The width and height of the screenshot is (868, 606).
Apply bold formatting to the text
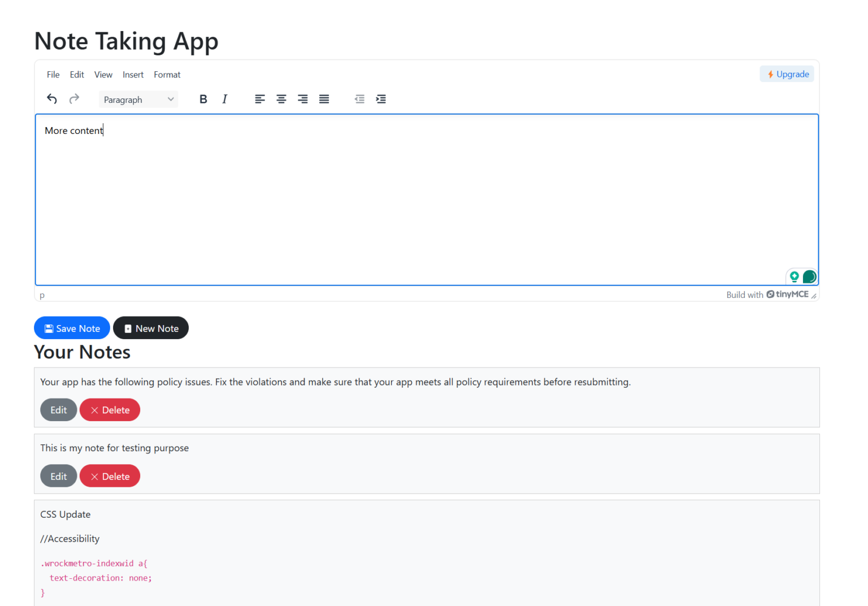pyautogui.click(x=203, y=98)
